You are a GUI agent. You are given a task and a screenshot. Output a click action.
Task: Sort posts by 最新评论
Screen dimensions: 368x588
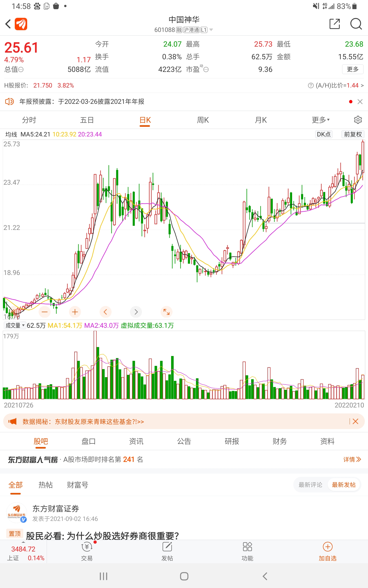(x=310, y=485)
